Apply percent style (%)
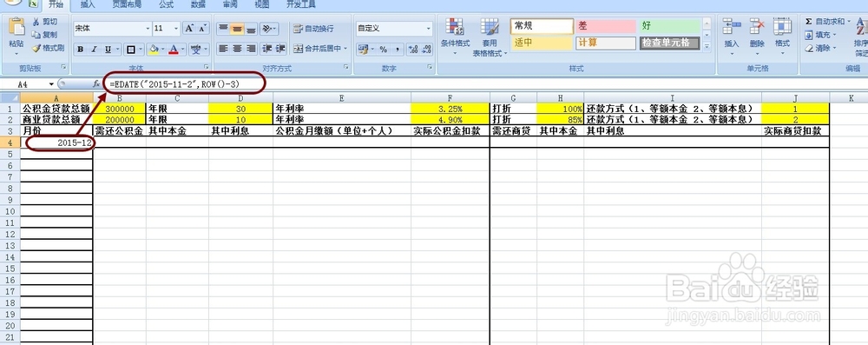Screen dimensions: 868x345 383,50
